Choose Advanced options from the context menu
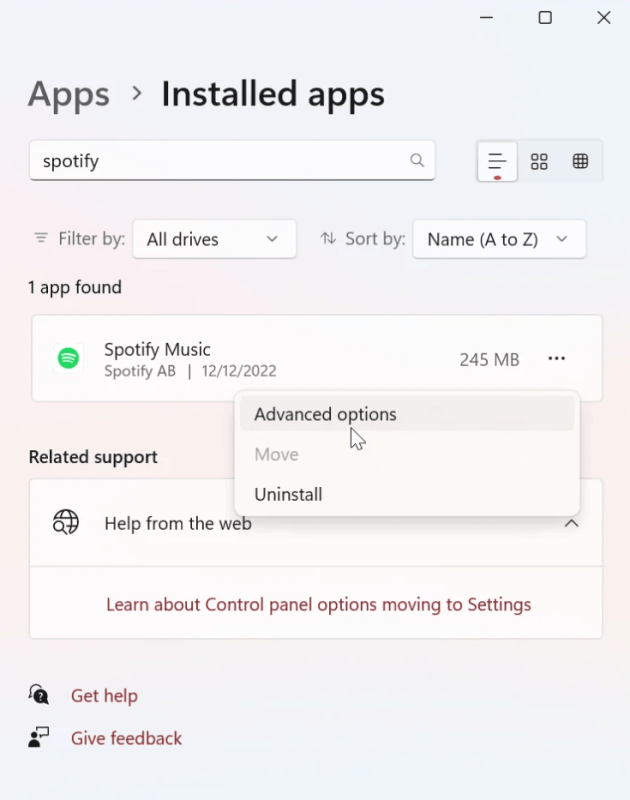The width and height of the screenshot is (630, 800). click(407, 414)
